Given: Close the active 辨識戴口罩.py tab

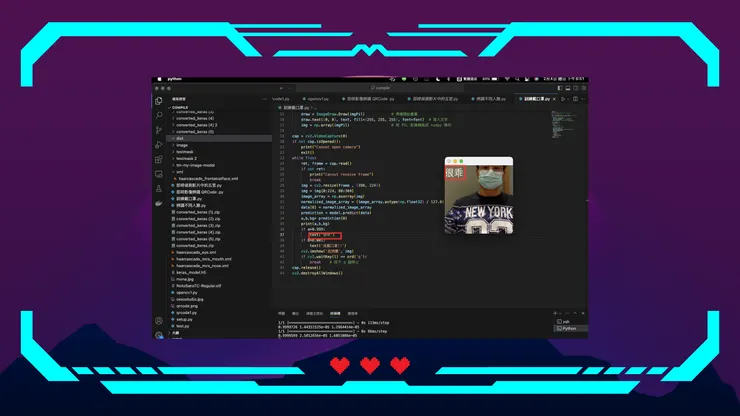Looking at the screenshot, I should pyautogui.click(x=554, y=99).
